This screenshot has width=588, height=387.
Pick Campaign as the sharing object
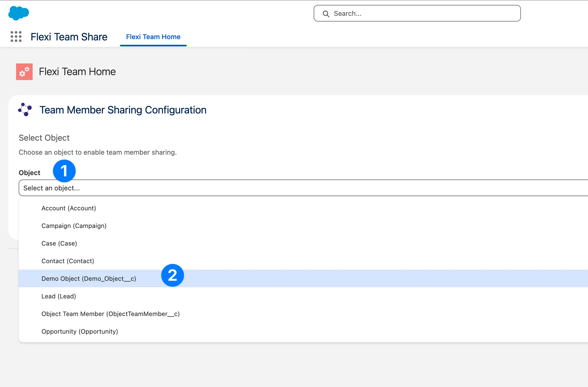coord(74,226)
